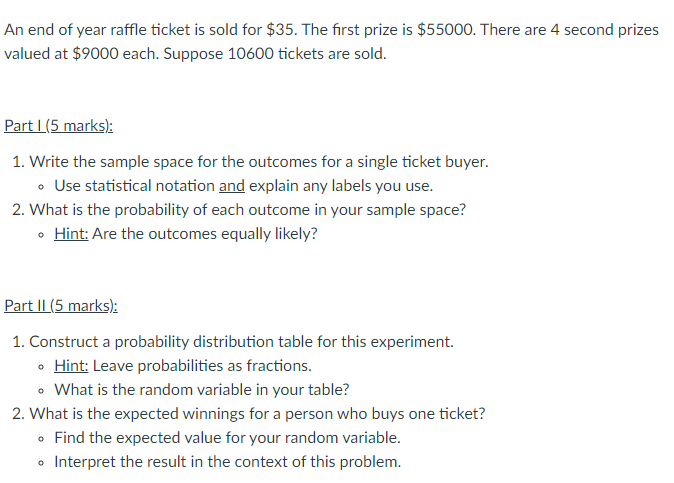This screenshot has width=674, height=483.
Task: Click 'Leave probabilities as fractions.' text
Action: coord(202,366)
